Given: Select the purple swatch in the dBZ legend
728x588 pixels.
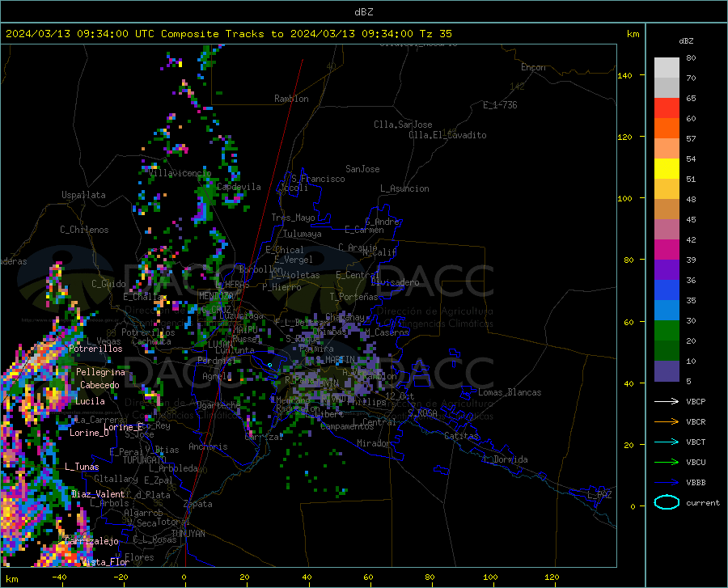Looking at the screenshot, I should [x=667, y=270].
